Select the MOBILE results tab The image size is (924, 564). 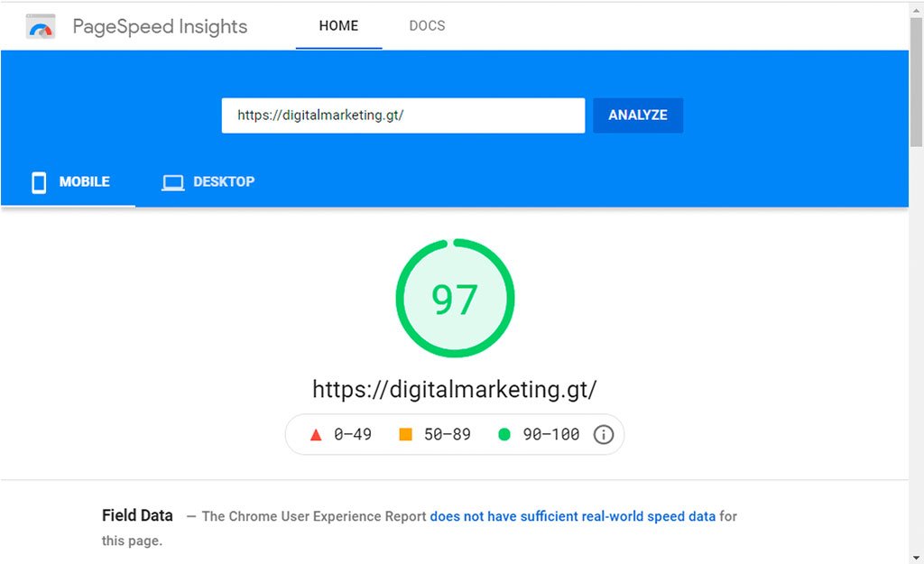[69, 182]
